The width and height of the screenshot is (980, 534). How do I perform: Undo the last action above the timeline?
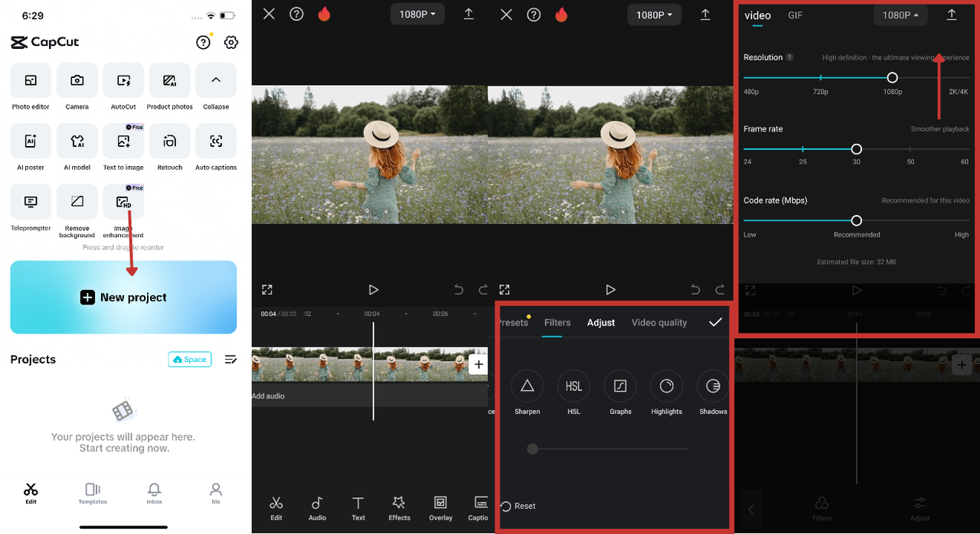point(459,290)
